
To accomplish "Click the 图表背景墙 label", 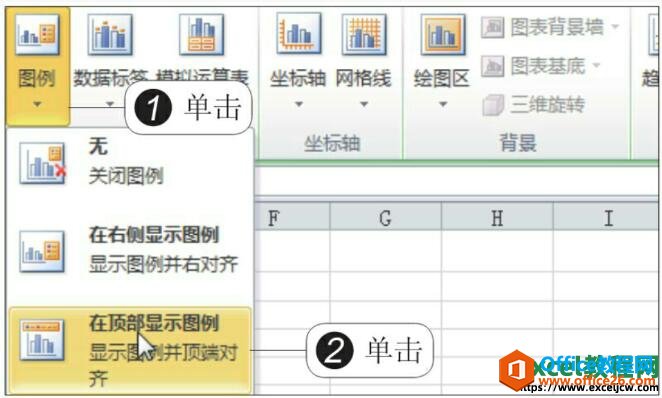I will [557, 27].
